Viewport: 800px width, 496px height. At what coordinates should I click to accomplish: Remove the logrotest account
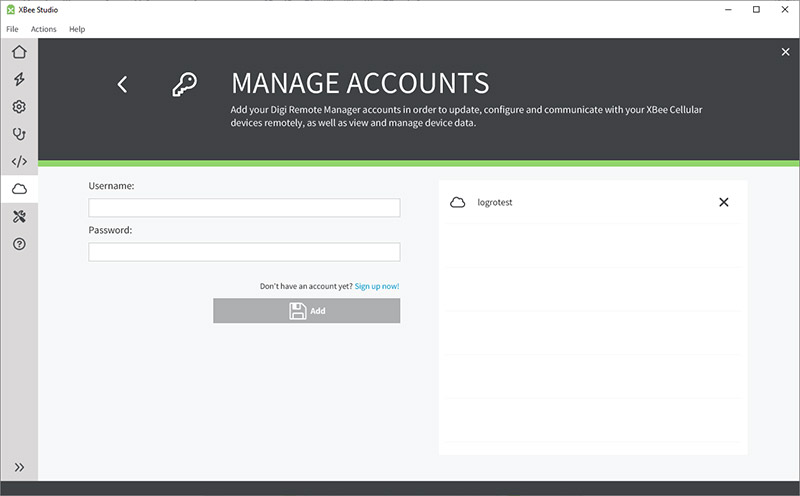tap(724, 202)
